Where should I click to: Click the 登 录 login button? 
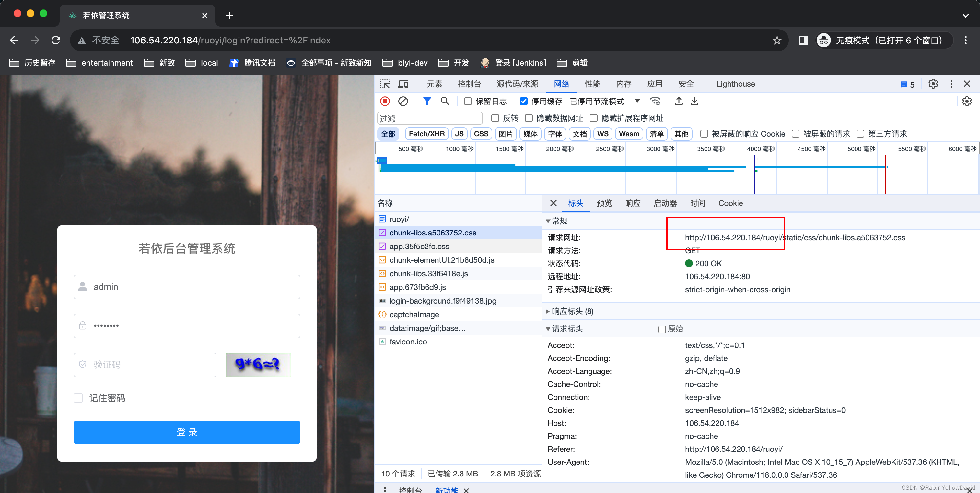(186, 432)
